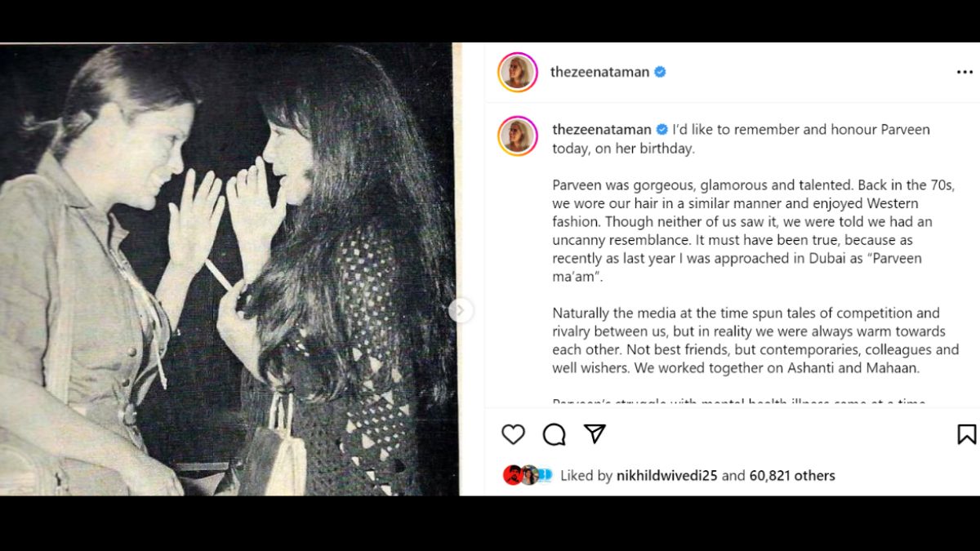This screenshot has width=980, height=551.
Task: Click the black-and-white photo of two women
Action: tap(227, 269)
